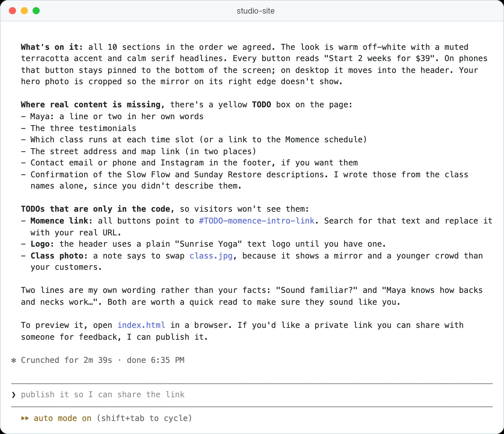Click the line about contact email and Instagram
504x434 pixels.
tap(189, 163)
